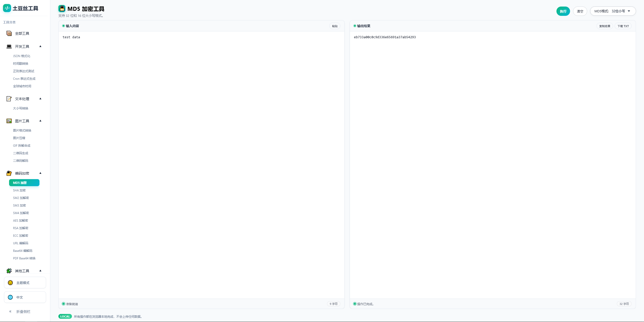Click the MD5 lock icon in title

click(62, 9)
